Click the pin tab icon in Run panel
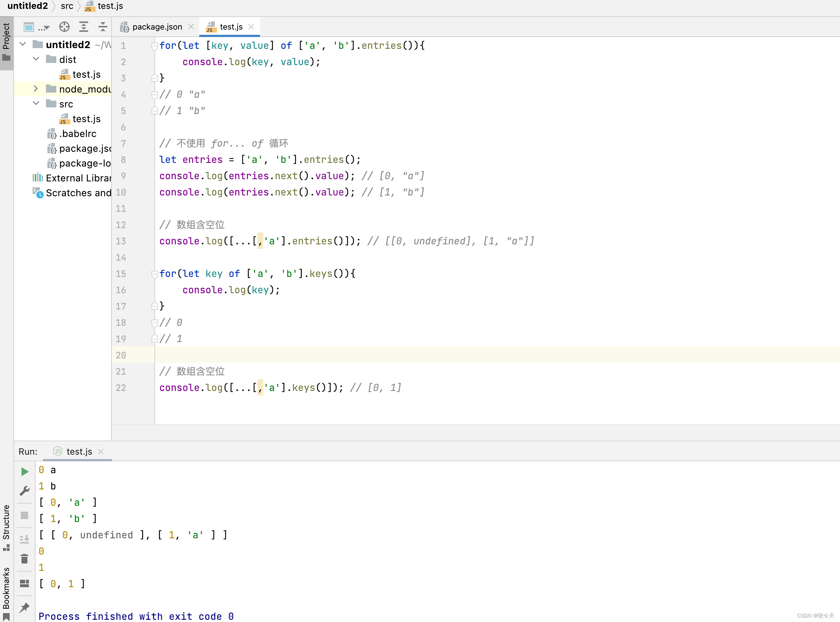 [x=24, y=607]
